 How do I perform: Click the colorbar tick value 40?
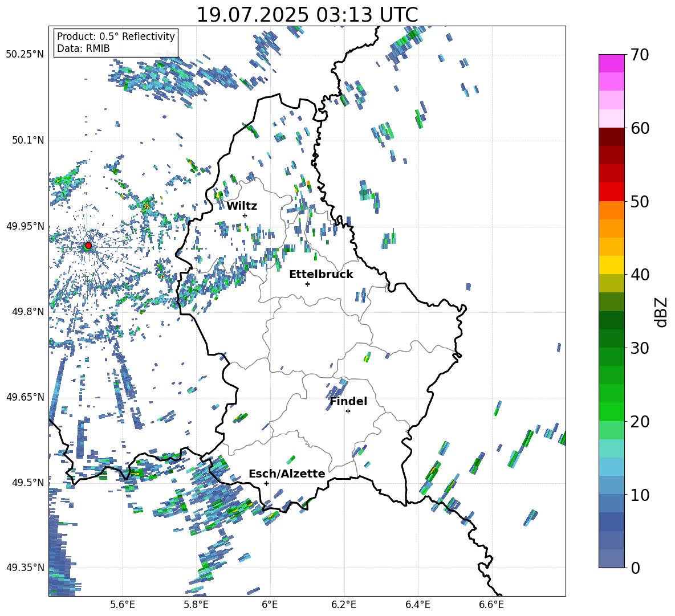639,275
